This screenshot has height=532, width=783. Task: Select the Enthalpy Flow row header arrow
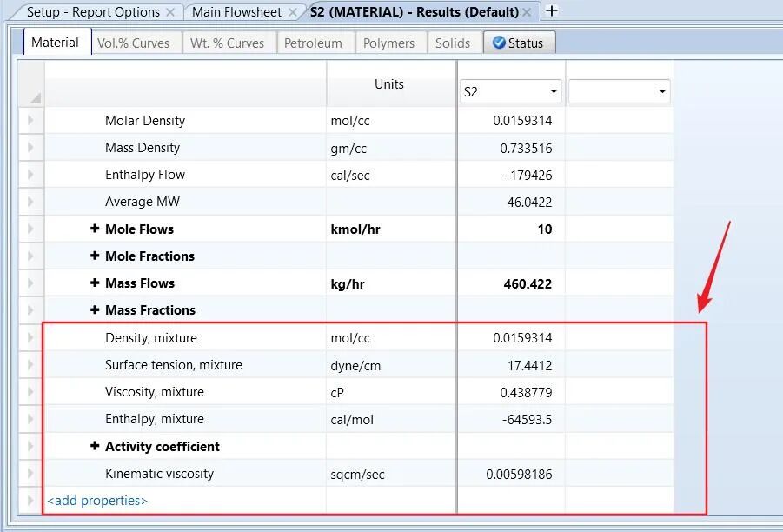click(30, 175)
